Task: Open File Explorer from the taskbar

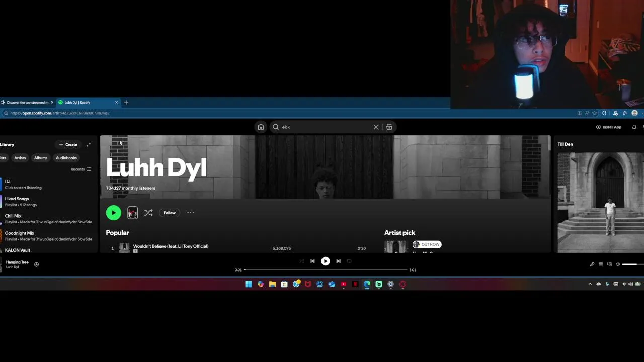Action: click(272, 284)
